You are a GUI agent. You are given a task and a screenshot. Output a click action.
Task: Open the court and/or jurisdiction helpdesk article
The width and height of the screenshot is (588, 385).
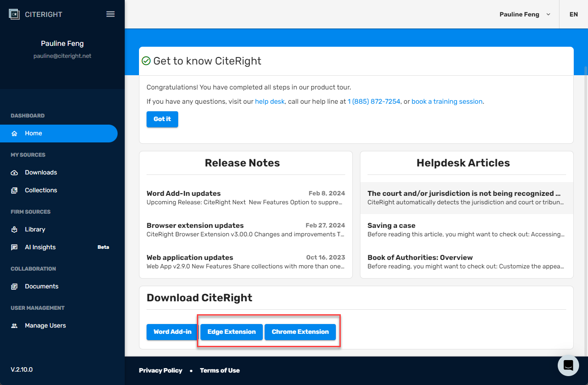pos(467,198)
